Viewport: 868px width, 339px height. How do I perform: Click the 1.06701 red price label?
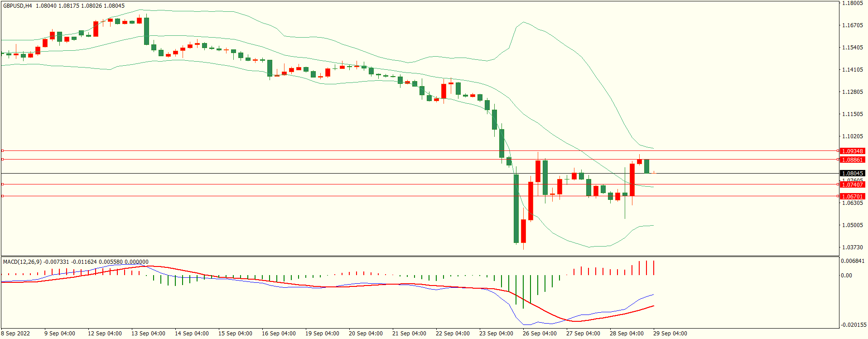click(x=852, y=196)
